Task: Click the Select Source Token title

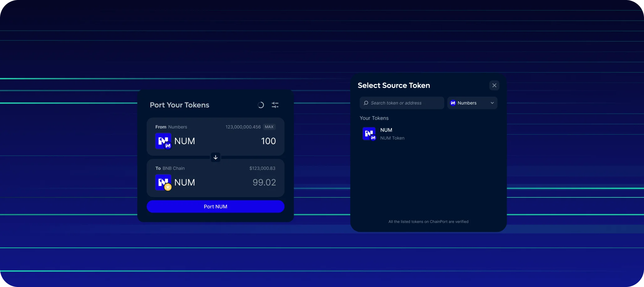Action: [x=394, y=85]
